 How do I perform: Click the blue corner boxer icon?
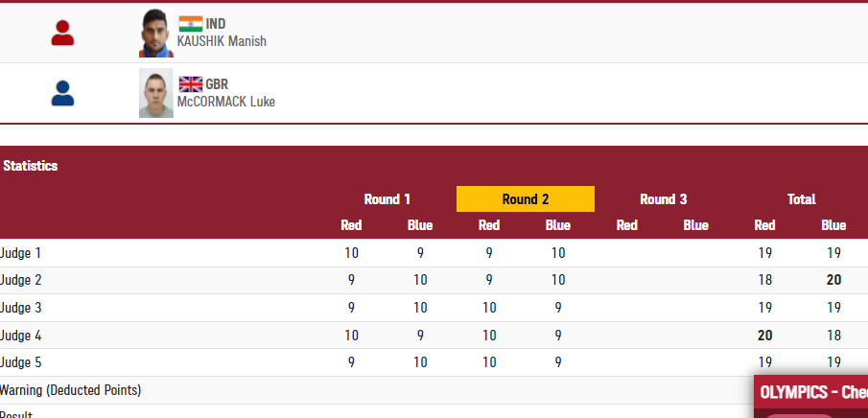62,93
